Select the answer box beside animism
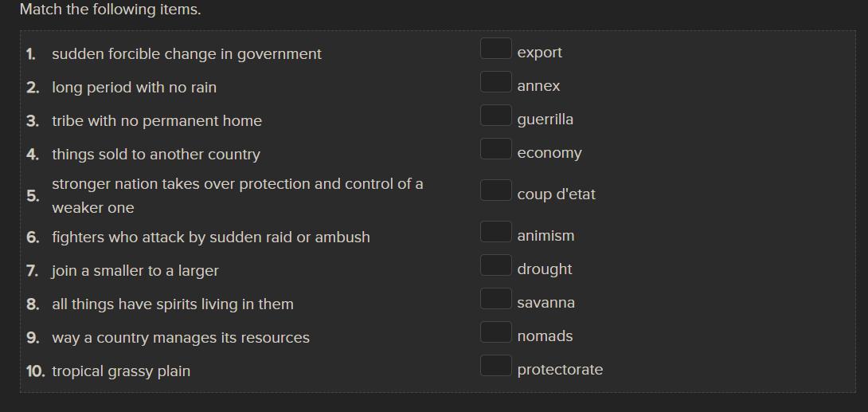The width and height of the screenshot is (868, 412). pyautogui.click(x=495, y=232)
